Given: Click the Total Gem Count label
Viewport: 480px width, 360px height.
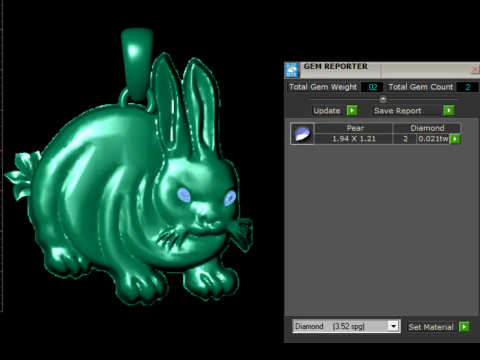Looking at the screenshot, I should (x=421, y=87).
